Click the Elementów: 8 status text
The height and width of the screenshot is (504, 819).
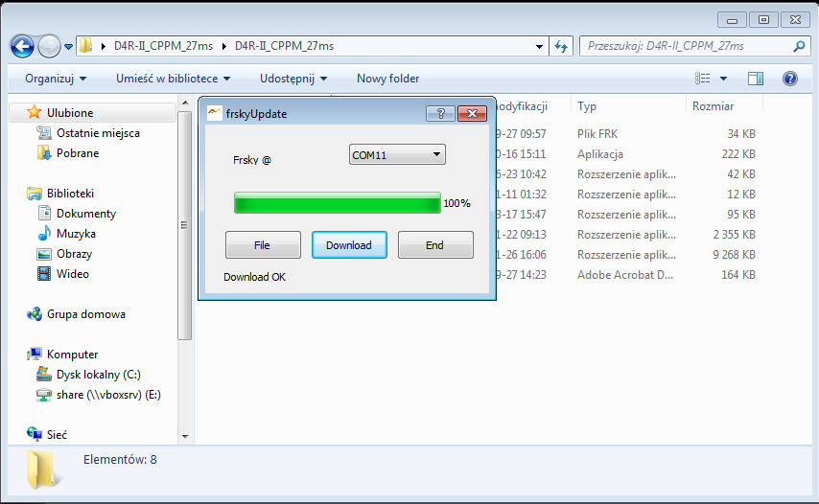click(x=120, y=460)
